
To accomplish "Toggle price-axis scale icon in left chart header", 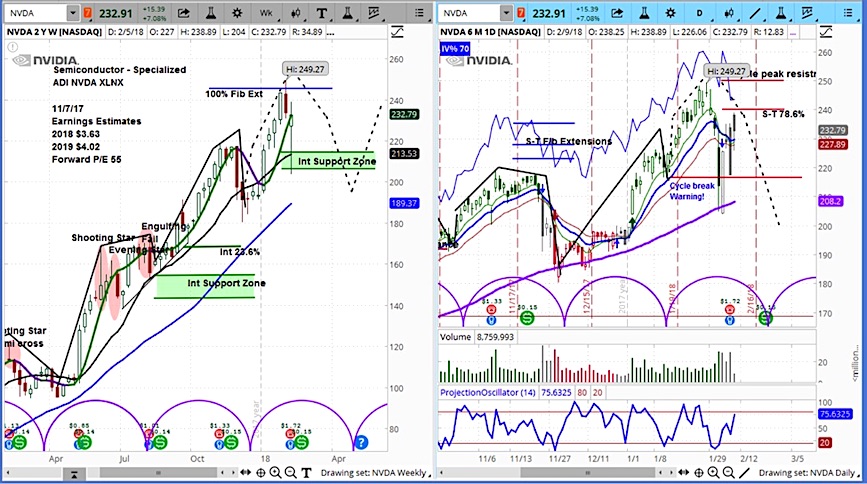I will click(x=397, y=32).
